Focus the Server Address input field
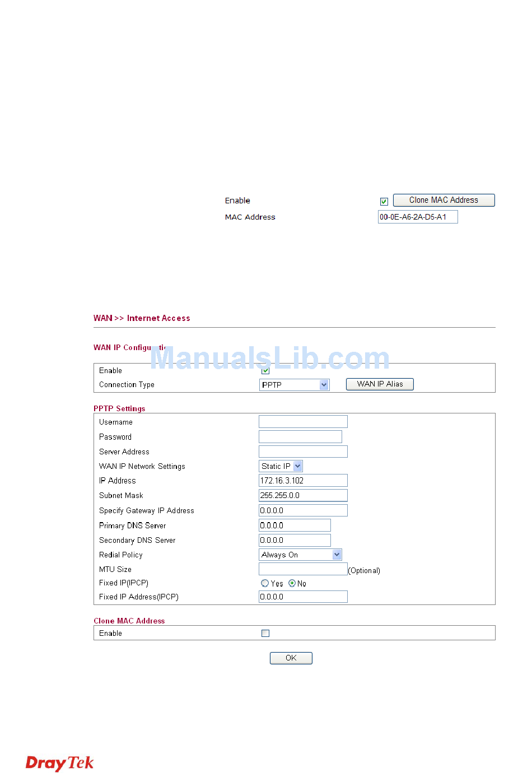 [303, 452]
